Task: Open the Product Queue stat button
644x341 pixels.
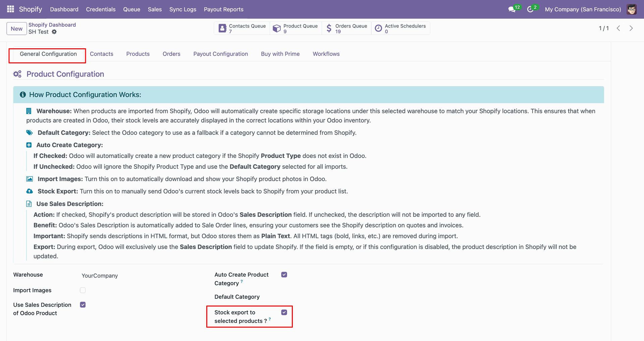Action: pos(296,29)
